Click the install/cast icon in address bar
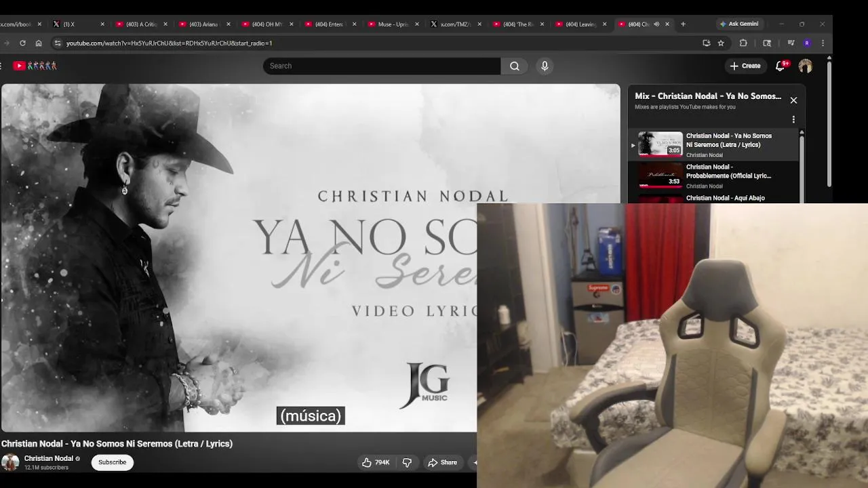 click(706, 43)
